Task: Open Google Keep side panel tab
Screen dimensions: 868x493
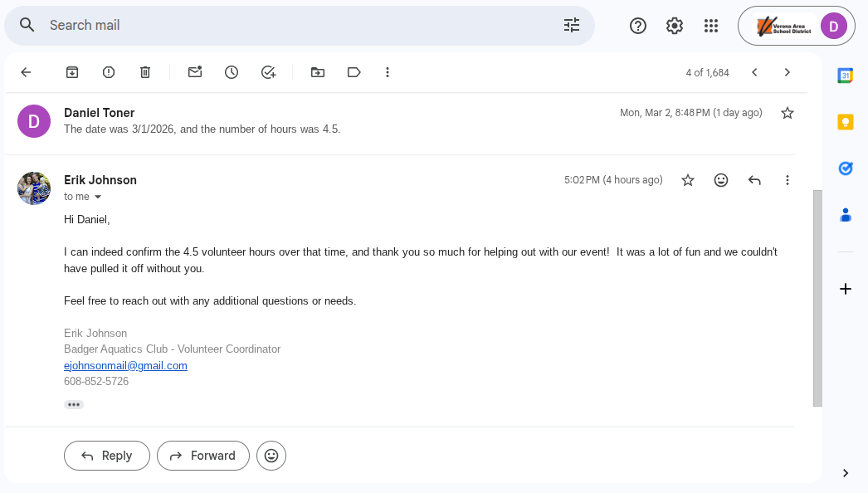Action: [x=846, y=122]
